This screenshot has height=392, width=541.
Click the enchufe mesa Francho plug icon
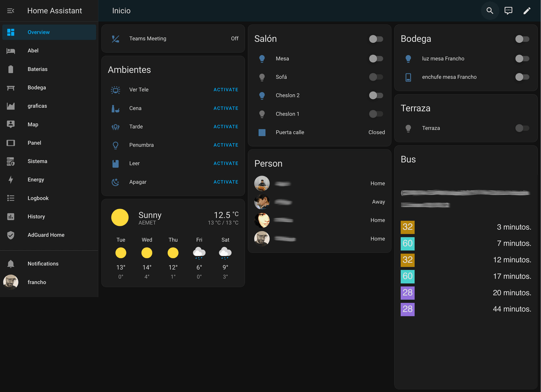coord(408,77)
